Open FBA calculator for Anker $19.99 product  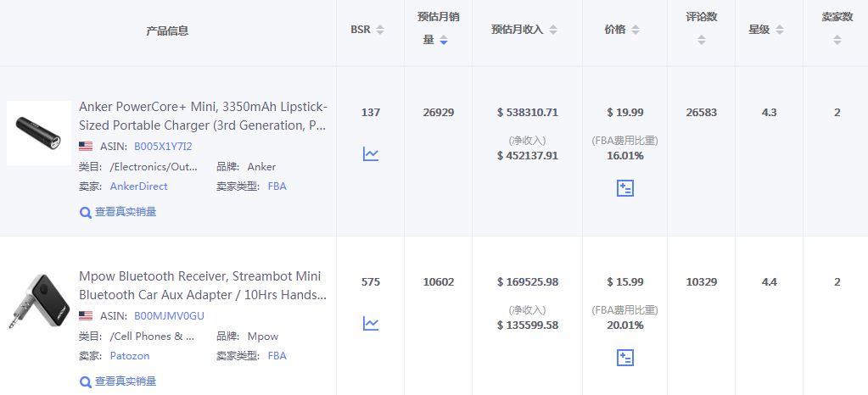[624, 188]
